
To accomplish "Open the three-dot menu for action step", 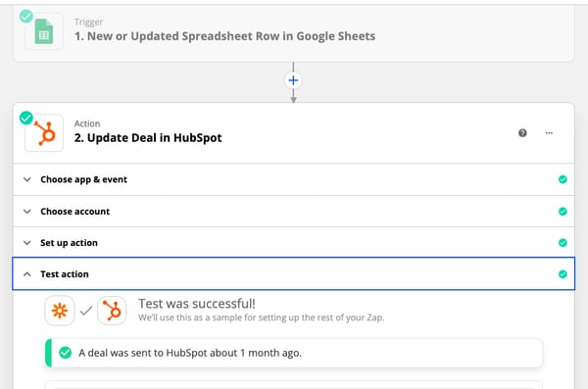I will coord(549,133).
